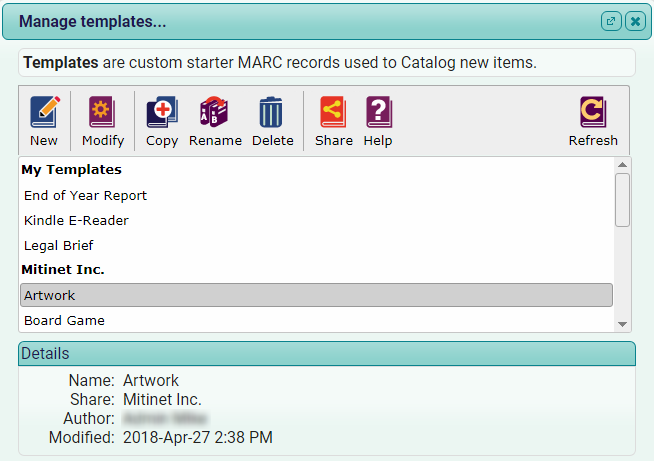Select the Artwork template
Viewport: 654px width, 461px height.
click(x=317, y=295)
